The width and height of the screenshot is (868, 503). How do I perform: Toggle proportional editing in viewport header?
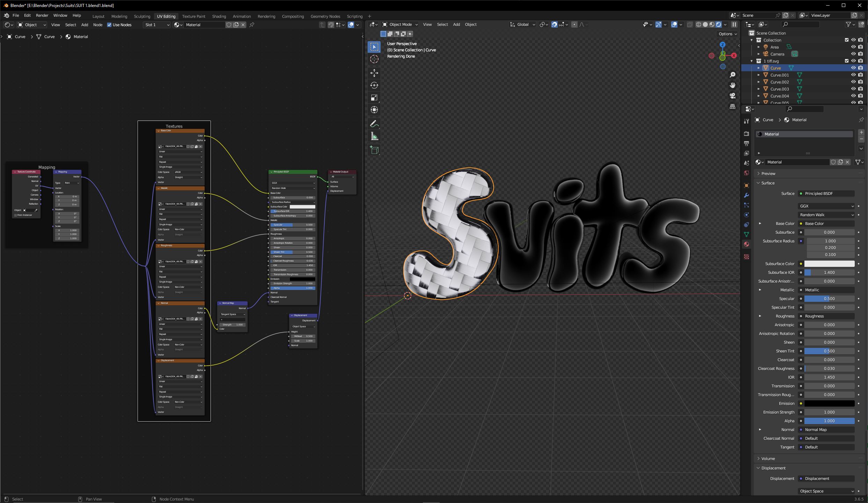point(574,24)
